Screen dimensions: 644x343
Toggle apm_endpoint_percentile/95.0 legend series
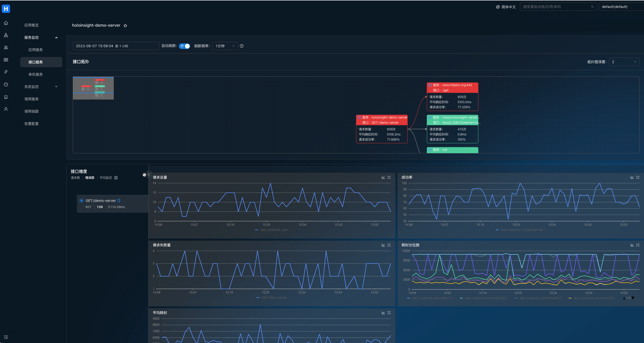[x=538, y=298]
